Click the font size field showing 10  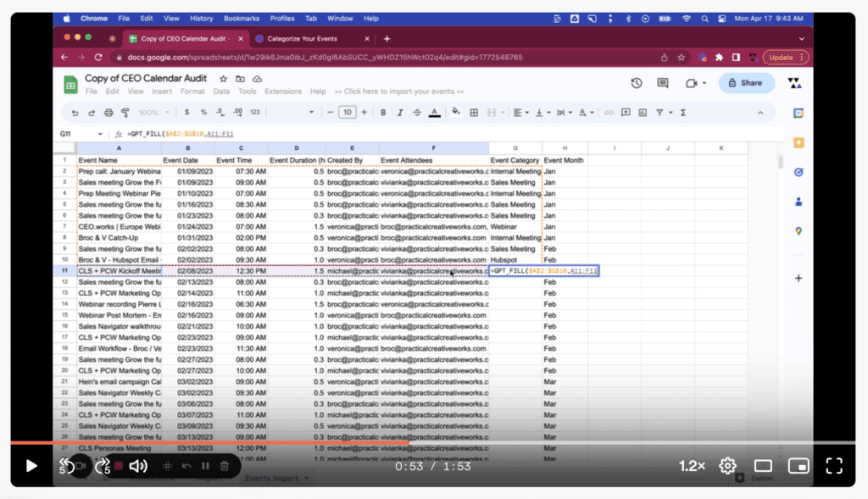(347, 113)
